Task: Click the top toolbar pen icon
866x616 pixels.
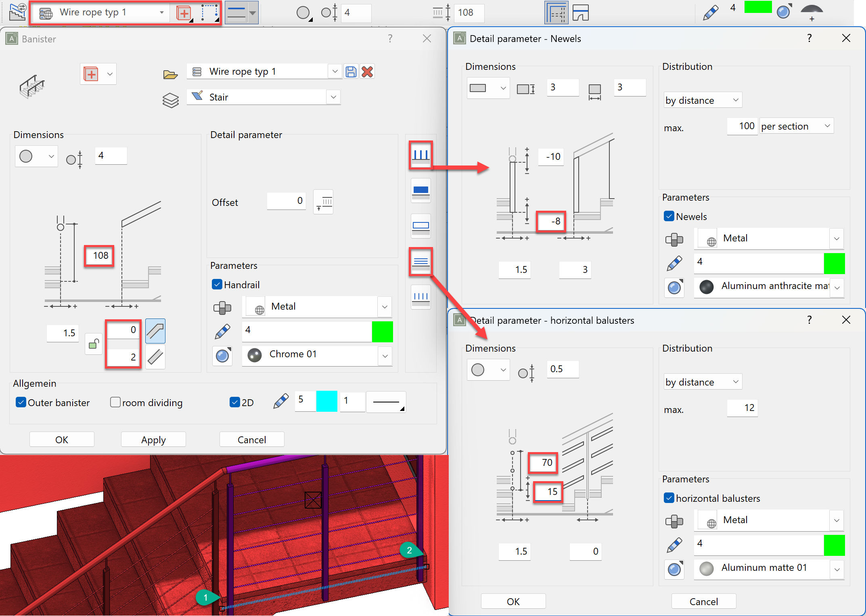Action: (711, 12)
